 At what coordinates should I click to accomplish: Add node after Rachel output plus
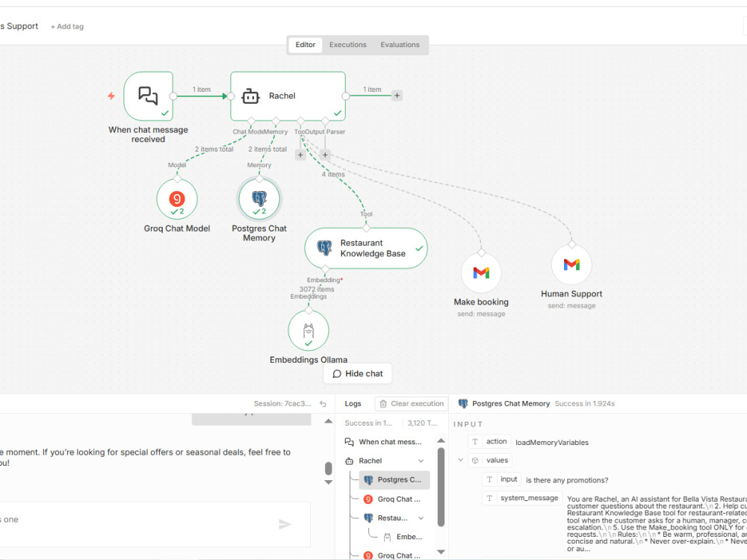[397, 96]
